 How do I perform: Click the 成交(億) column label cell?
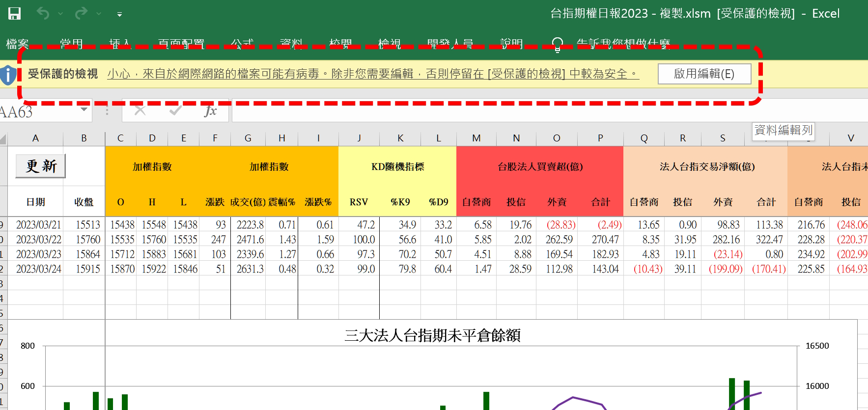248,202
